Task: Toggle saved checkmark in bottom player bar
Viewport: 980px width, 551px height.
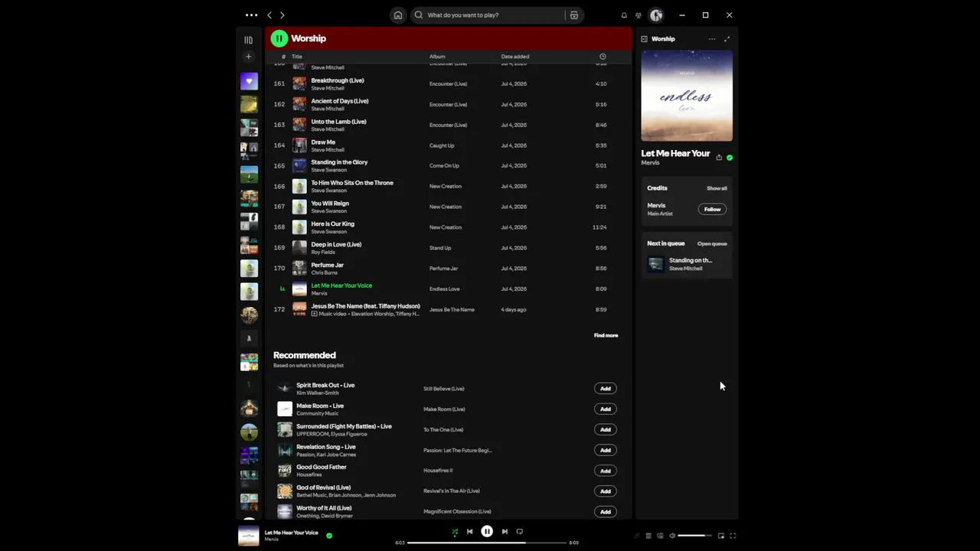Action: (x=329, y=536)
